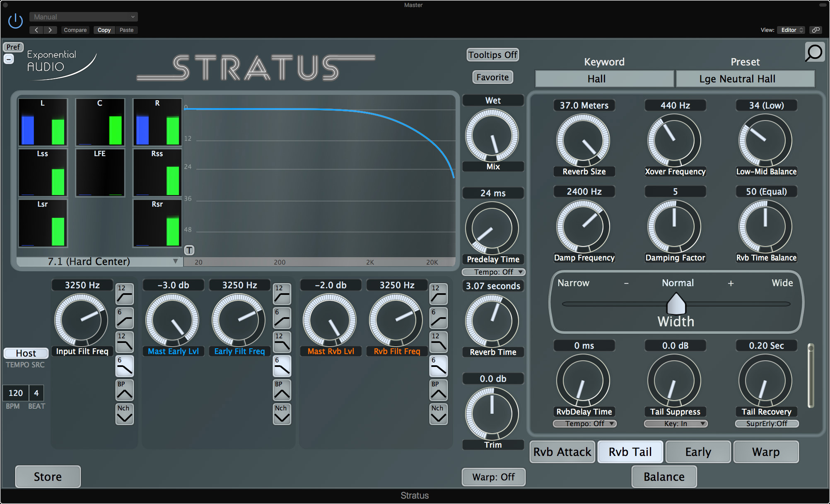The height and width of the screenshot is (504, 830).
Task: Click the 6 dB low-pass slope icon near Early Filt Freq
Action: point(282,366)
